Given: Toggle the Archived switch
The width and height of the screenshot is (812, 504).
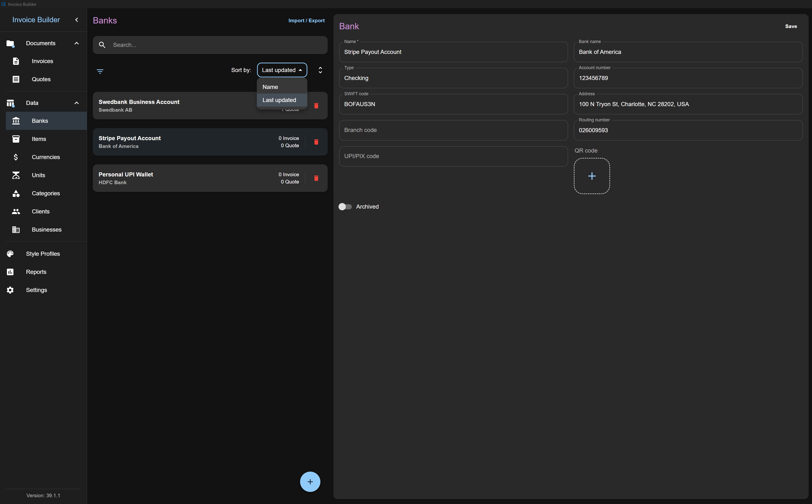Looking at the screenshot, I should coord(345,207).
